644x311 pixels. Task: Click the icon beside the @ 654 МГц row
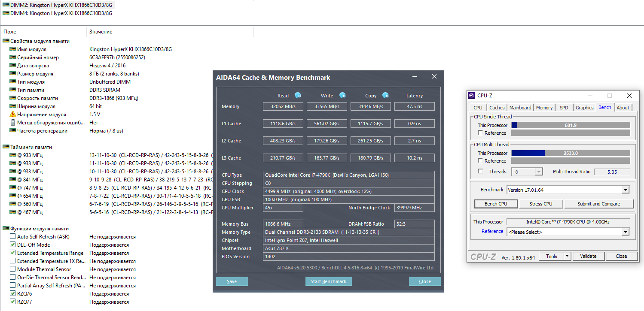tap(13, 196)
